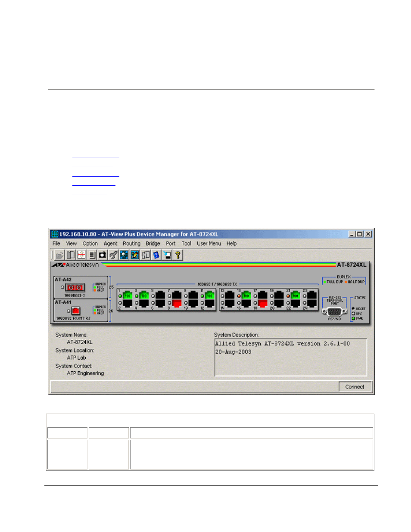411x532 pixels.
Task: Click the Open folder toolbar icon
Action: (60, 255)
